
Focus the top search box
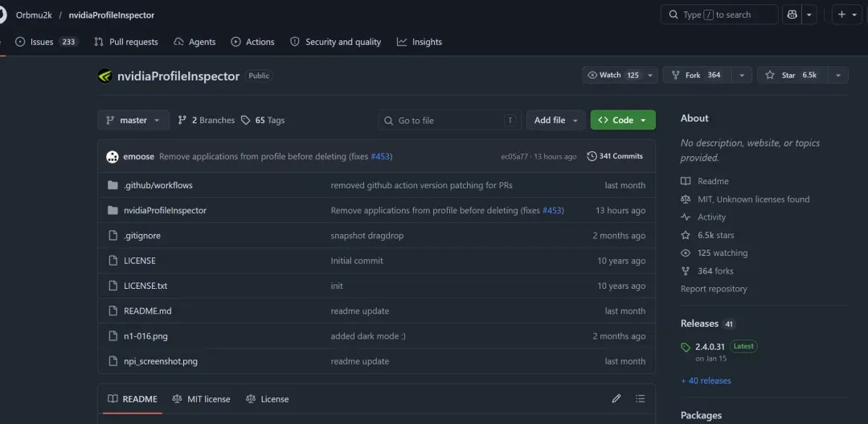pyautogui.click(x=719, y=15)
